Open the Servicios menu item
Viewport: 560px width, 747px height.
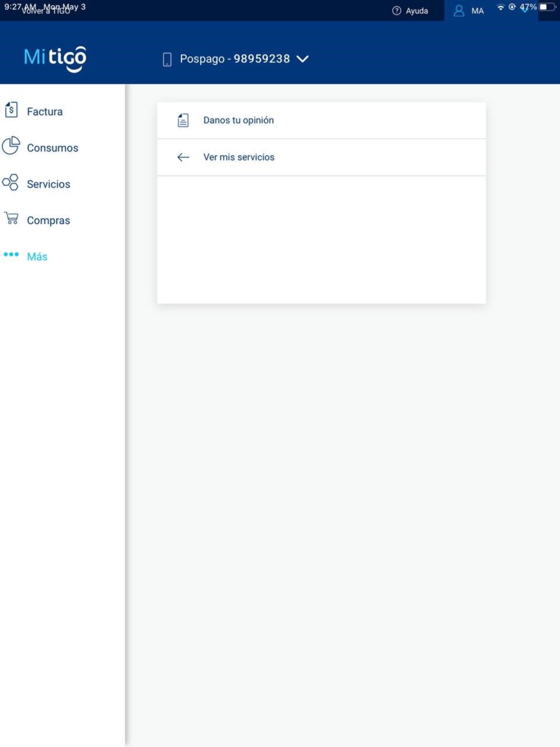49,184
